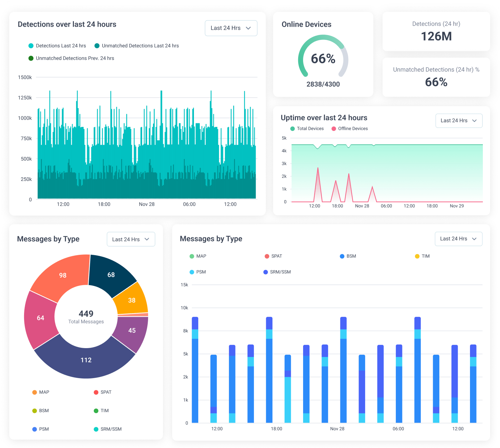This screenshot has height=448, width=500.
Task: Open Last 24 Hrs dropdown on donut chart panel
Action: pos(131,239)
